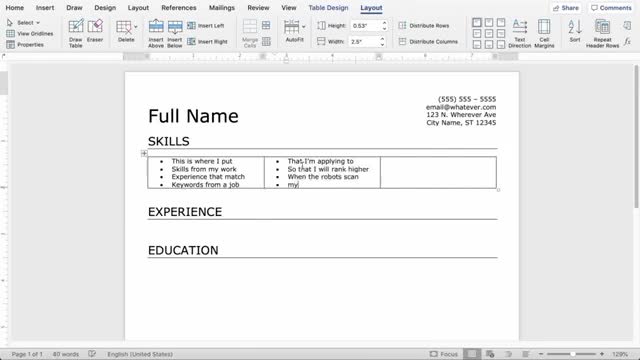The image size is (640, 360).
Task: Switch to Draft view icon
Action: point(526,354)
